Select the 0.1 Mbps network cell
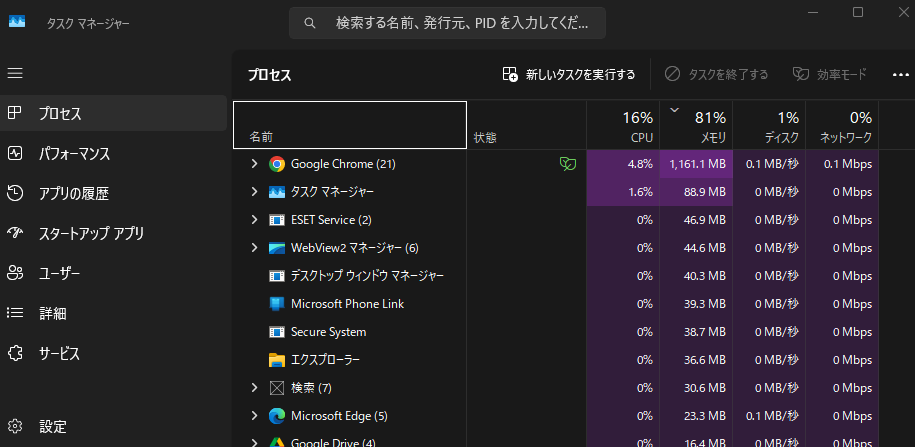 click(842, 164)
